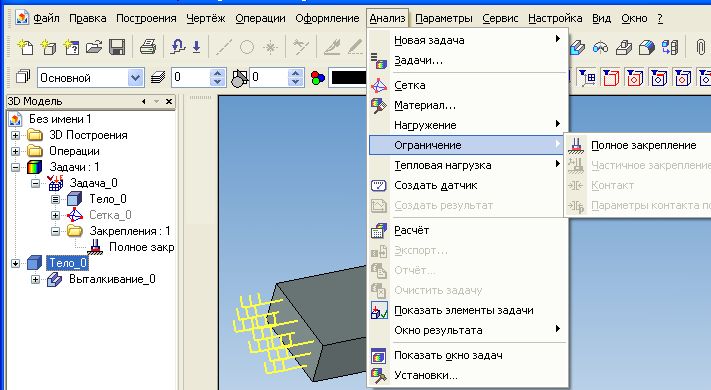711x390 pixels.
Task: Click the black color swatch field
Action: [348, 78]
